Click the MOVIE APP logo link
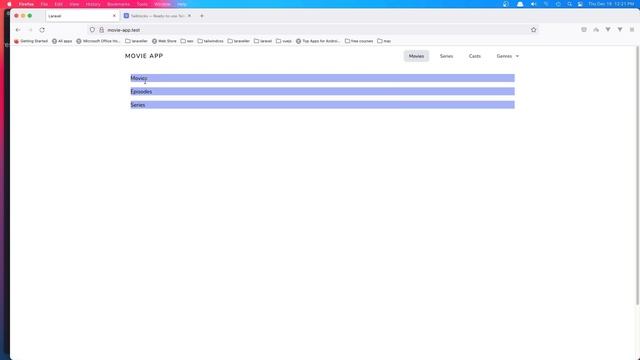 point(144,56)
